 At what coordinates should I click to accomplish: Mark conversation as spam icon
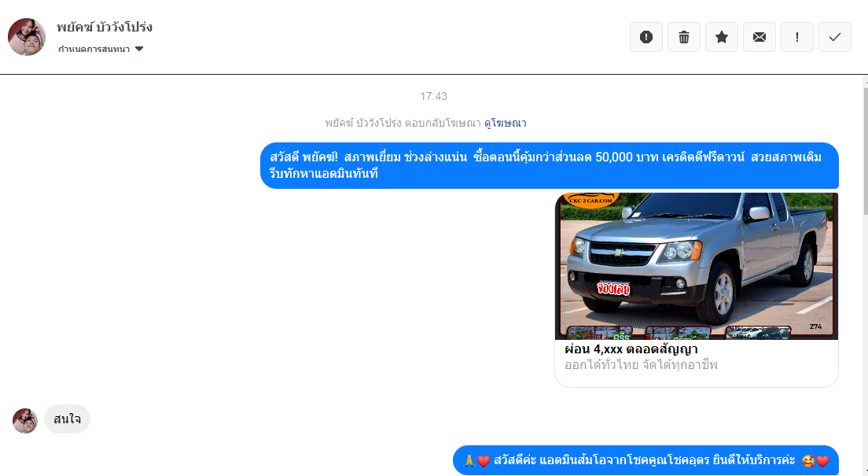pyautogui.click(x=646, y=37)
